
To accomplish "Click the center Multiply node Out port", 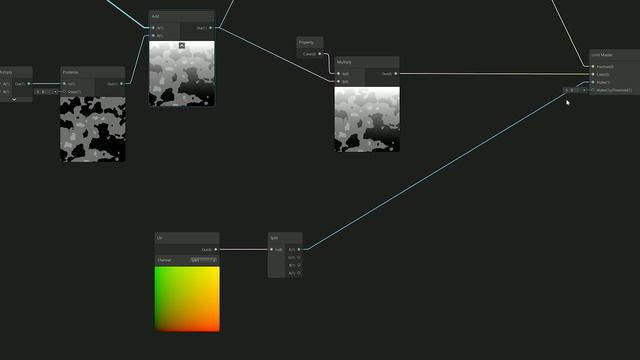I will [396, 74].
